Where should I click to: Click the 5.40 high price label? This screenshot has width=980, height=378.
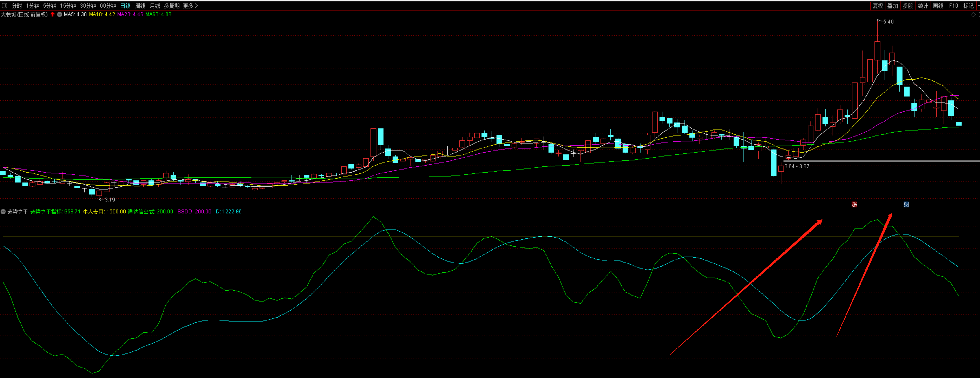click(888, 22)
